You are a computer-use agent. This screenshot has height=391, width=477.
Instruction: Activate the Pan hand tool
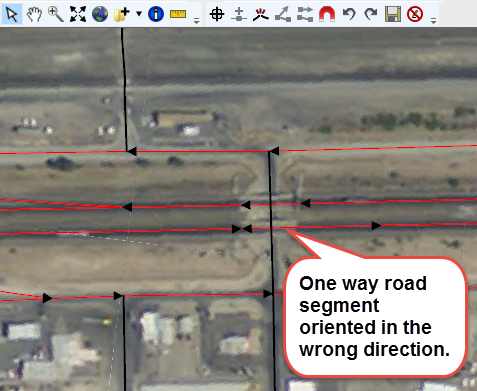(34, 14)
